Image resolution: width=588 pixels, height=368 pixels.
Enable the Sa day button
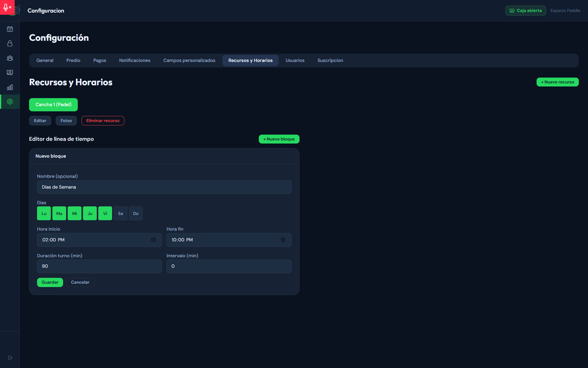(x=120, y=213)
